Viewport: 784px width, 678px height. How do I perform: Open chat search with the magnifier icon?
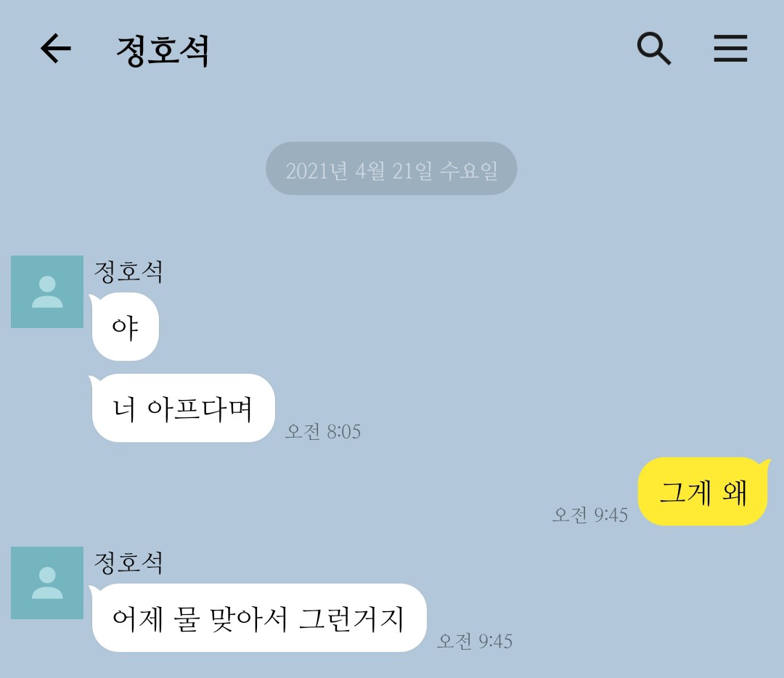[x=653, y=49]
